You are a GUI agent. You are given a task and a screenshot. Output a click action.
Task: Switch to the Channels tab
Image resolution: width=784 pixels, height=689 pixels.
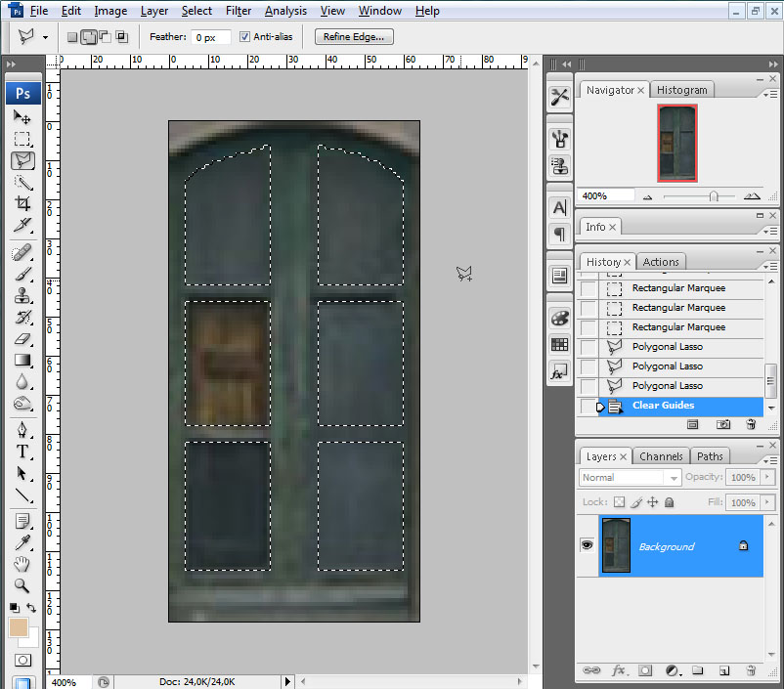661,456
